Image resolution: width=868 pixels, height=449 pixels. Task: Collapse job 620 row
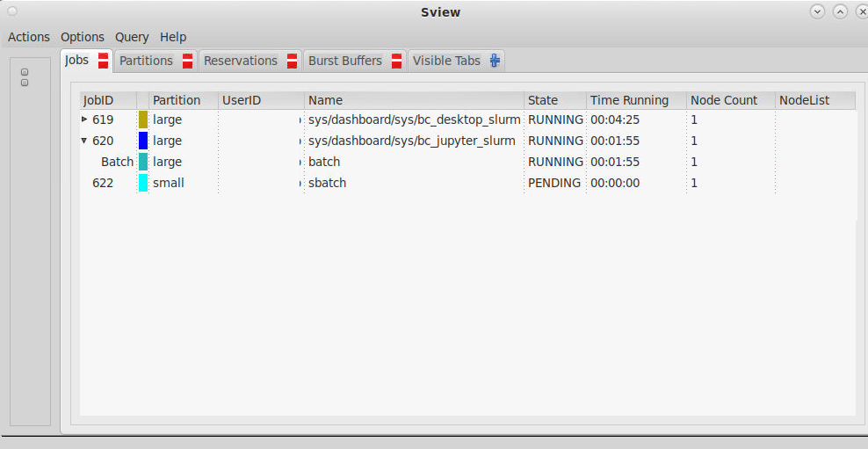[x=84, y=141]
